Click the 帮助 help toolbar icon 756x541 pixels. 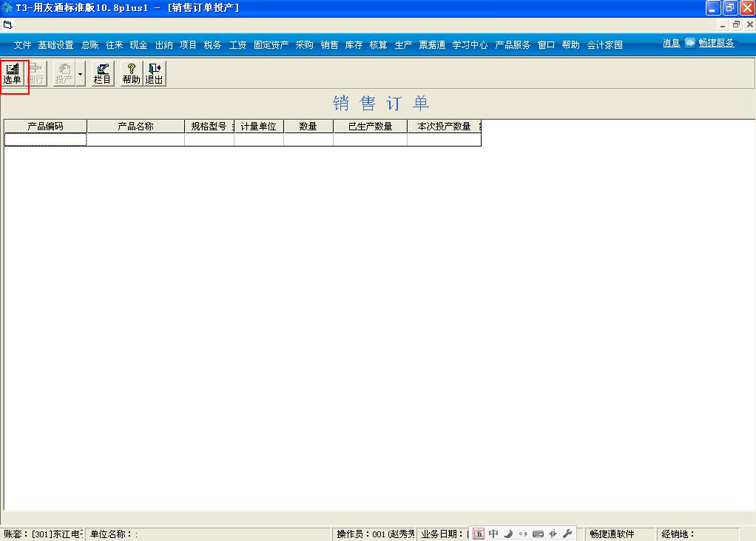click(x=129, y=73)
